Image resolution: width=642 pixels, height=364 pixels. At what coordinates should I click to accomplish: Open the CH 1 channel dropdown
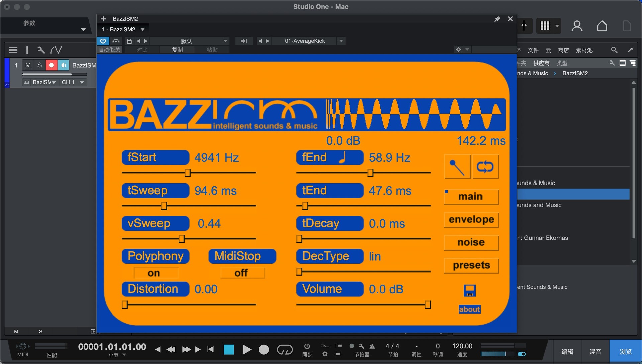pyautogui.click(x=82, y=82)
